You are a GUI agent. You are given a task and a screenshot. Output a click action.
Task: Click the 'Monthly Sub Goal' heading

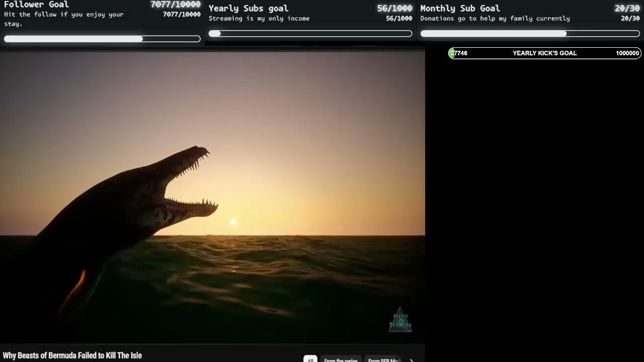pyautogui.click(x=460, y=9)
